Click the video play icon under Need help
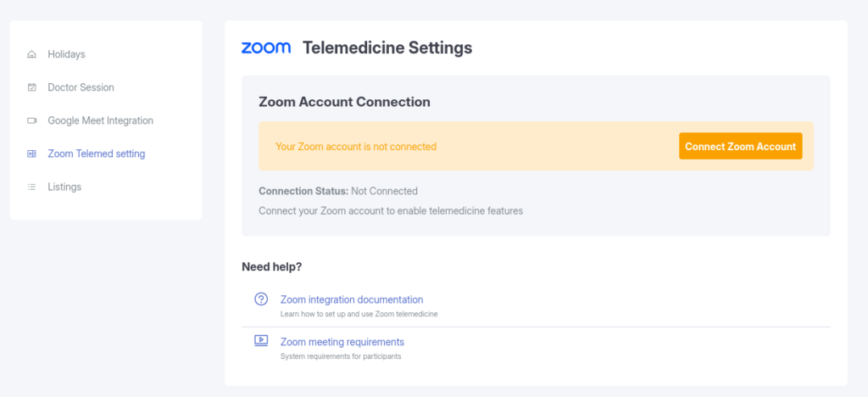The image size is (868, 397). 261,341
